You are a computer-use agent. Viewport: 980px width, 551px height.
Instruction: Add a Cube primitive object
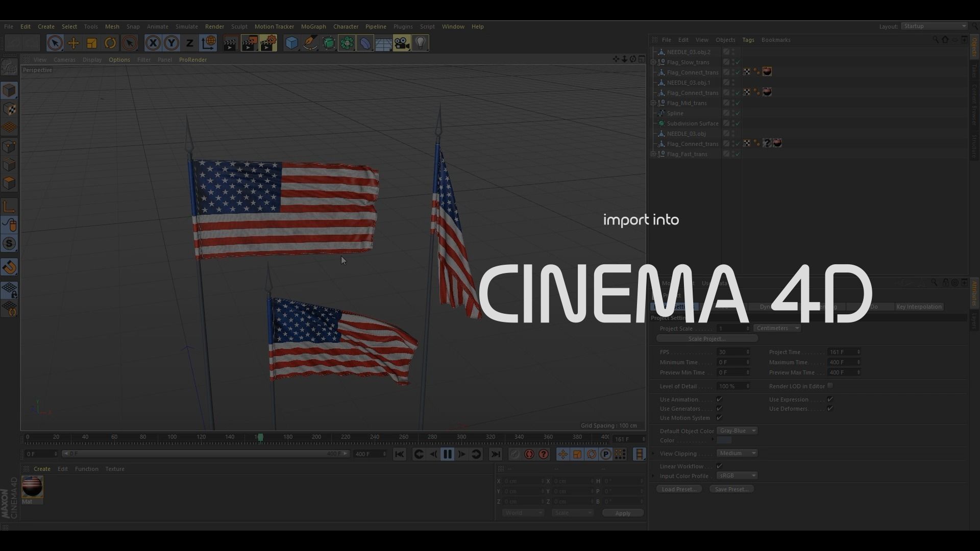point(291,43)
